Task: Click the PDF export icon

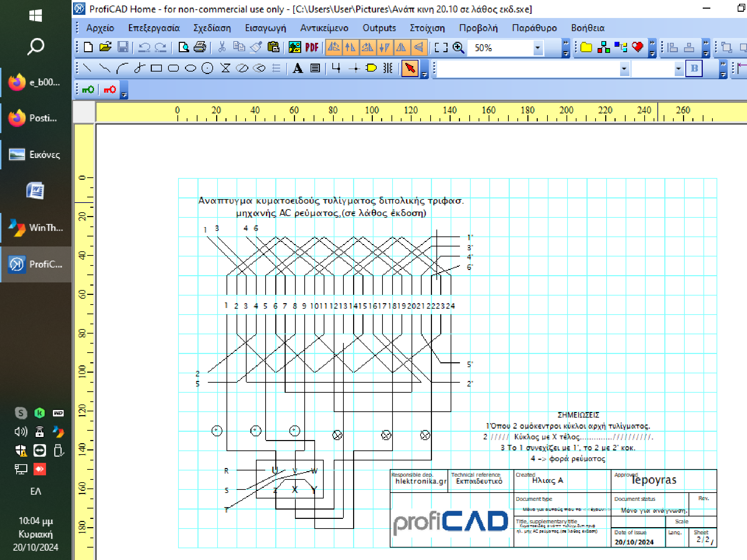Action: coord(312,47)
